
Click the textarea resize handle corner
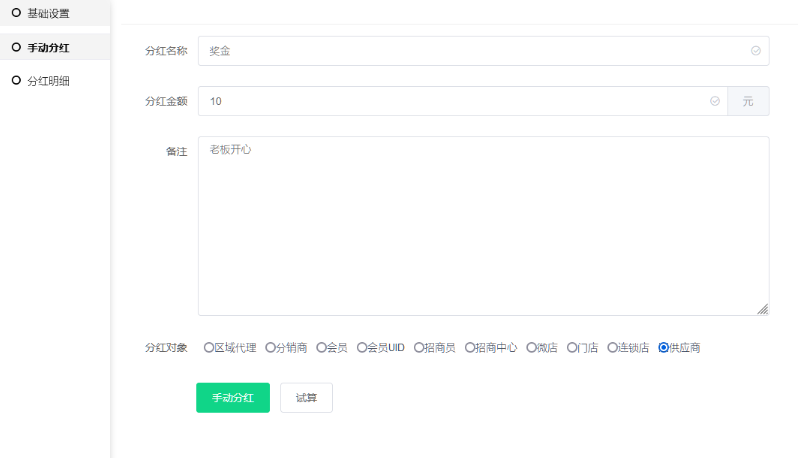pyautogui.click(x=762, y=309)
